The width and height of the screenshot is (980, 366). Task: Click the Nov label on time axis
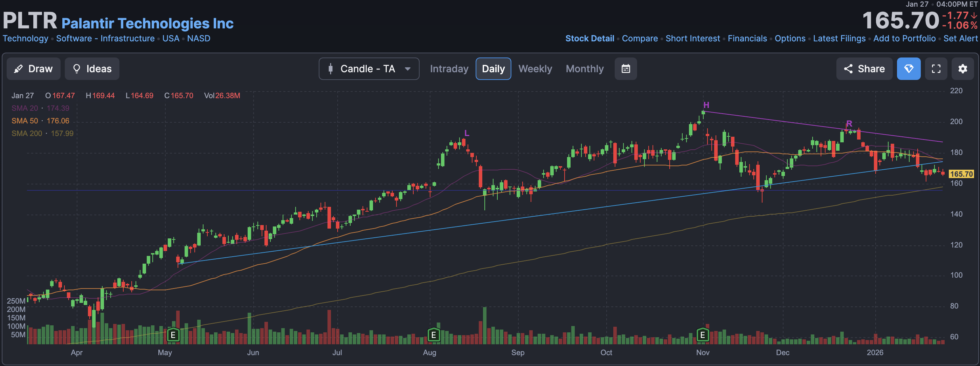[703, 352]
